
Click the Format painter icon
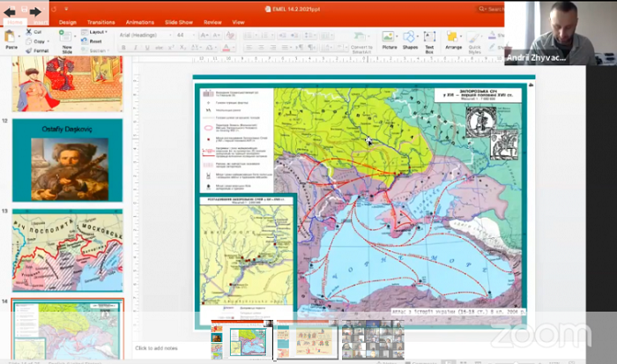pos(29,51)
